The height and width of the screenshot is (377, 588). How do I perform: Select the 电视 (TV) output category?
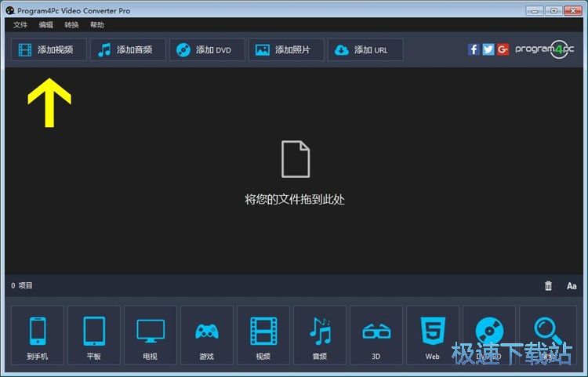pos(151,335)
